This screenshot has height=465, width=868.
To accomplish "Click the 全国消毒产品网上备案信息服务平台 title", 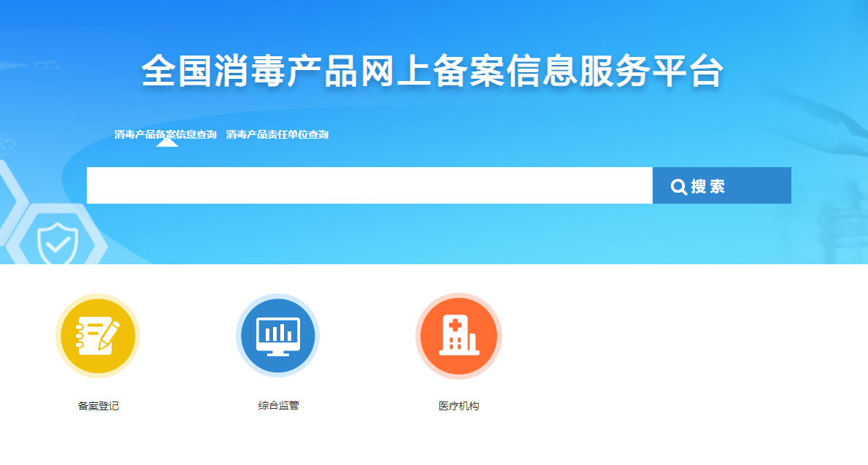I will (432, 71).
